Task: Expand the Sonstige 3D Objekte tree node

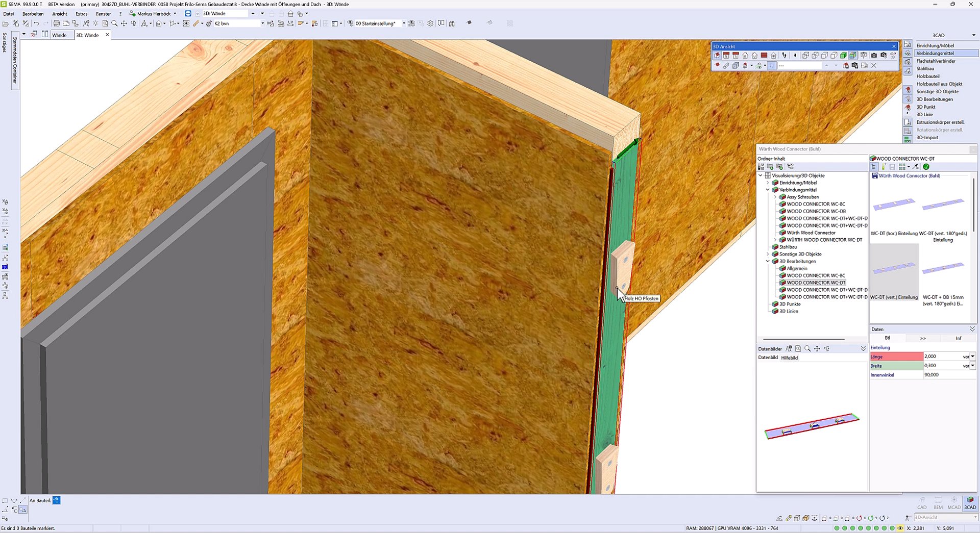Action: tap(768, 254)
